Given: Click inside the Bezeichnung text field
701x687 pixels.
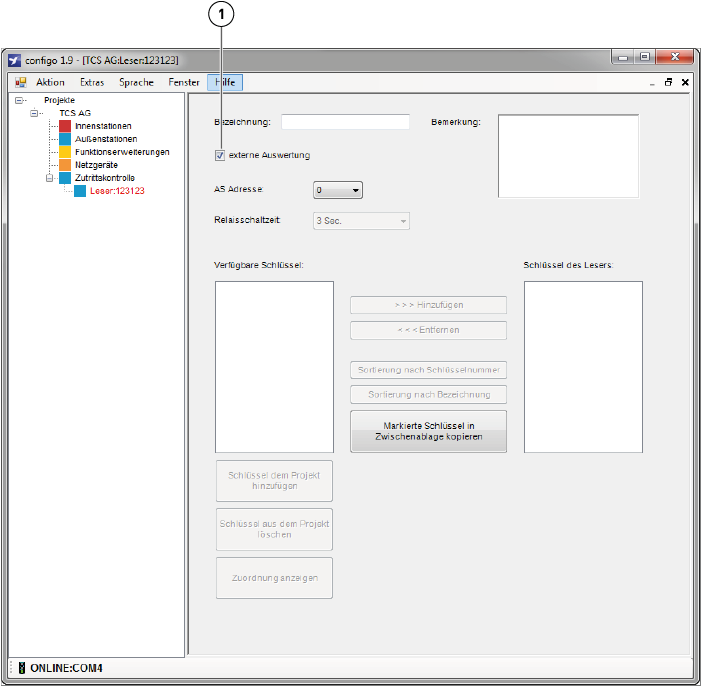Looking at the screenshot, I should (x=345, y=122).
